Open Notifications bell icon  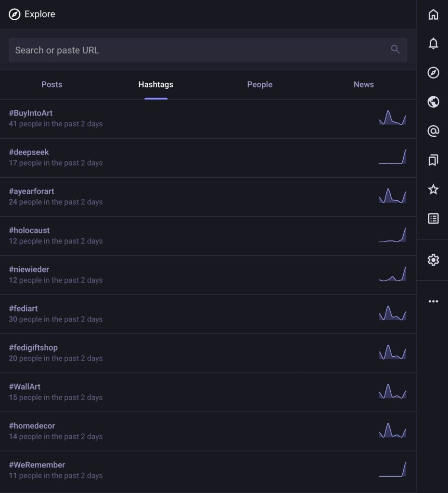(433, 44)
